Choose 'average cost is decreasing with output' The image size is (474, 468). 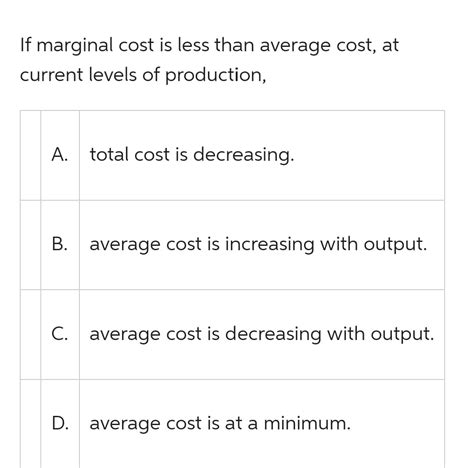point(262,335)
